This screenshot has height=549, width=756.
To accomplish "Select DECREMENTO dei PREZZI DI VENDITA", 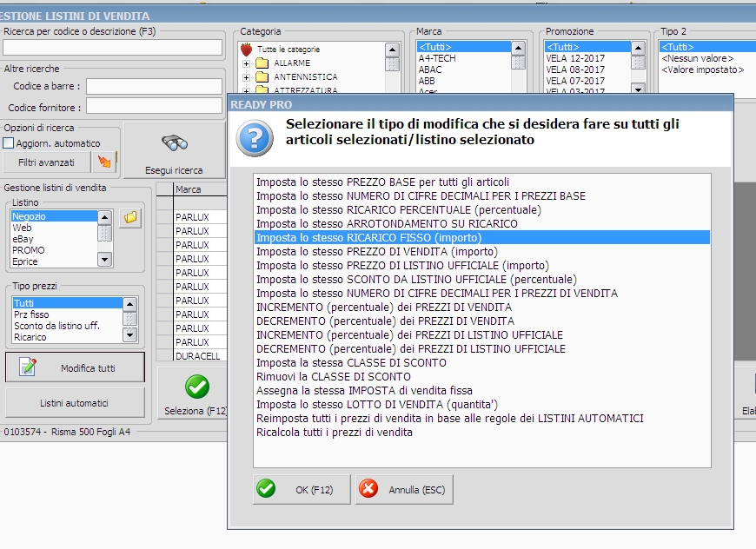I will click(481, 321).
